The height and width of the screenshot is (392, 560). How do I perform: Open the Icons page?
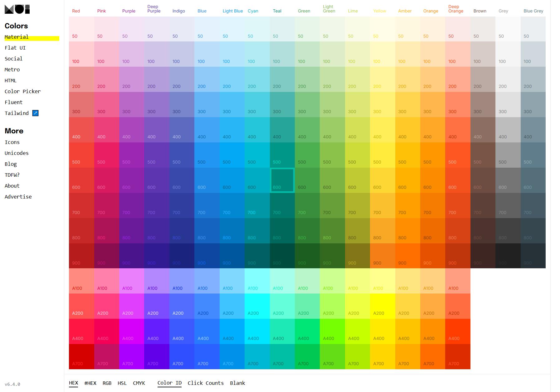[x=12, y=142]
